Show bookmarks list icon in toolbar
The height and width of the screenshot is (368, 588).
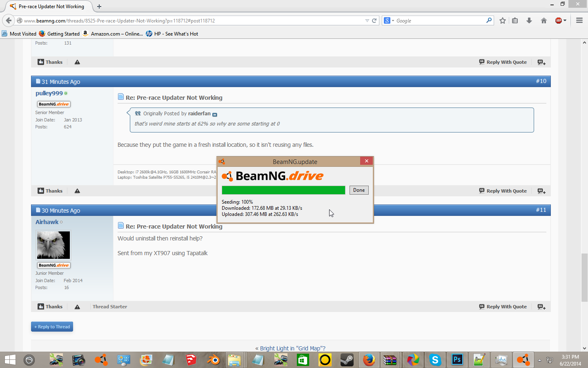[x=515, y=20]
